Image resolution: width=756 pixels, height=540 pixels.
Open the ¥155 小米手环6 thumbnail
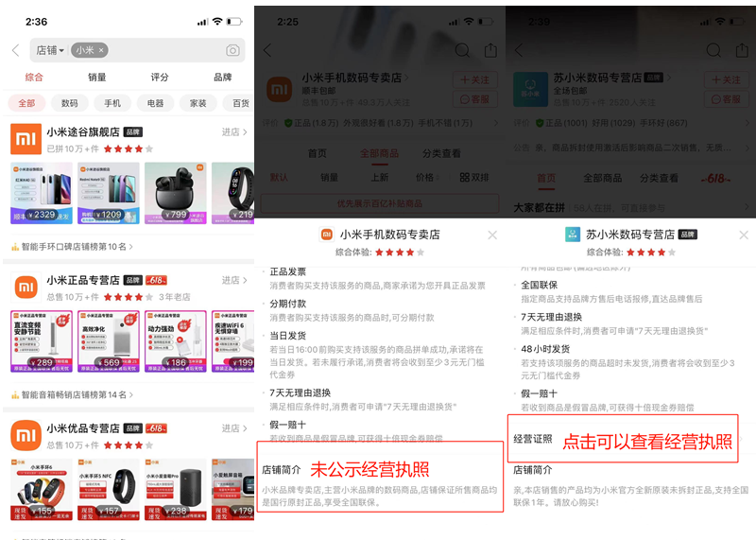click(42, 489)
